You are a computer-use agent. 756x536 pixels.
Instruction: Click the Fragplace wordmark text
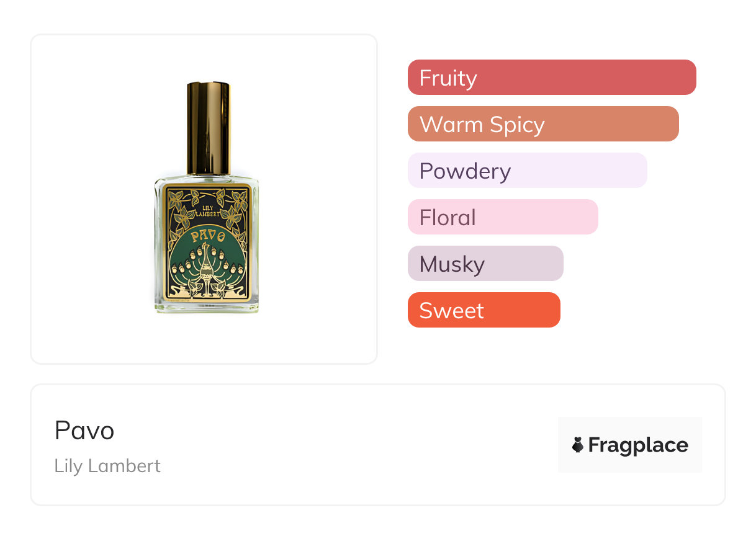tap(638, 445)
